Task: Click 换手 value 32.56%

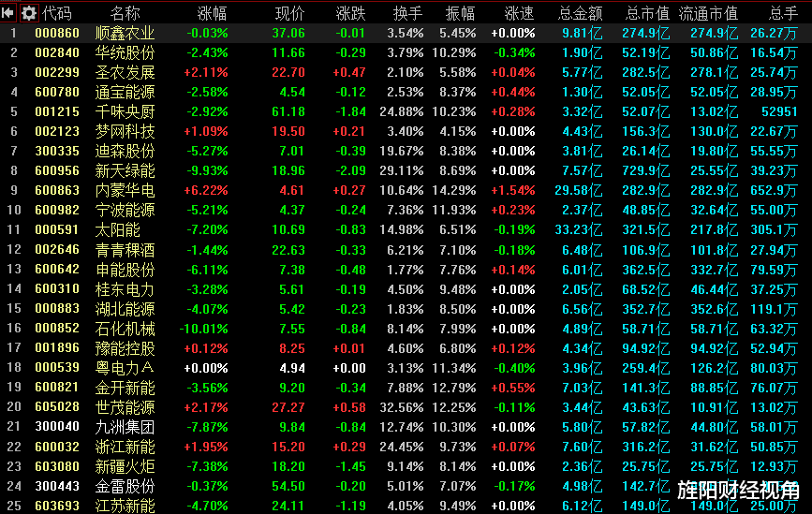Action: [x=402, y=407]
